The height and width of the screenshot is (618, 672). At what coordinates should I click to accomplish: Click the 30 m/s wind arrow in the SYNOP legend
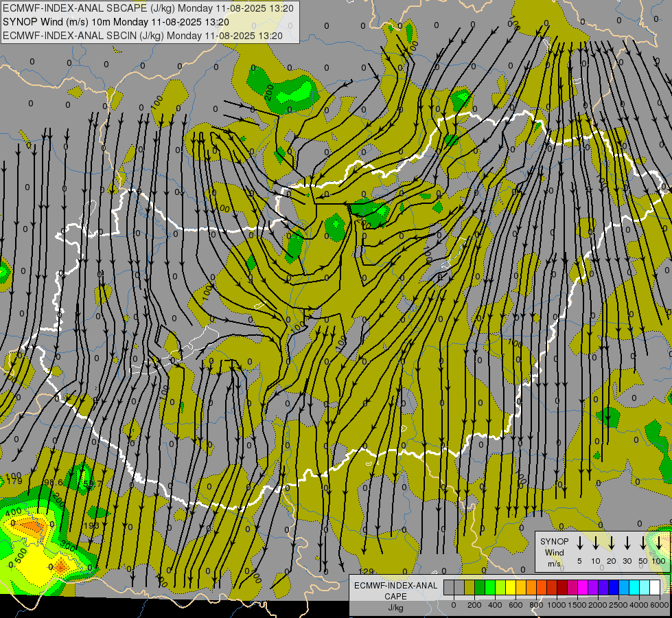[627, 543]
